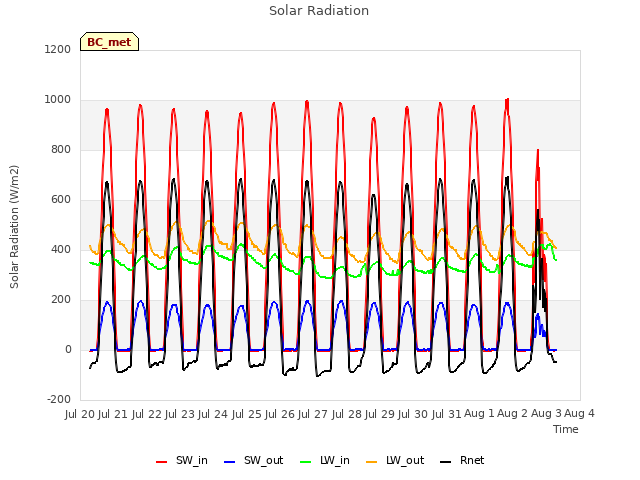Click the -200 y-axis tick label
The image size is (640, 480).
pyautogui.click(x=59, y=399)
